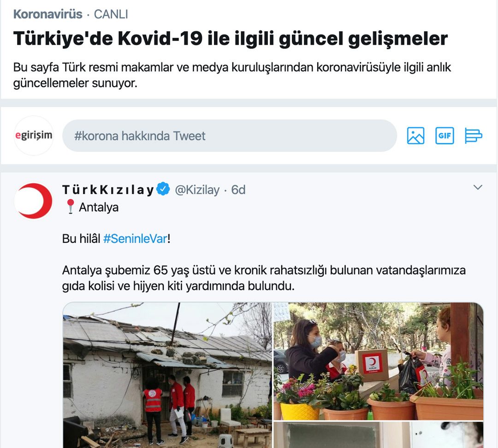Open the partially visible bottom-right photo
Image resolution: width=498 pixels, height=448 pixels.
tap(378, 435)
